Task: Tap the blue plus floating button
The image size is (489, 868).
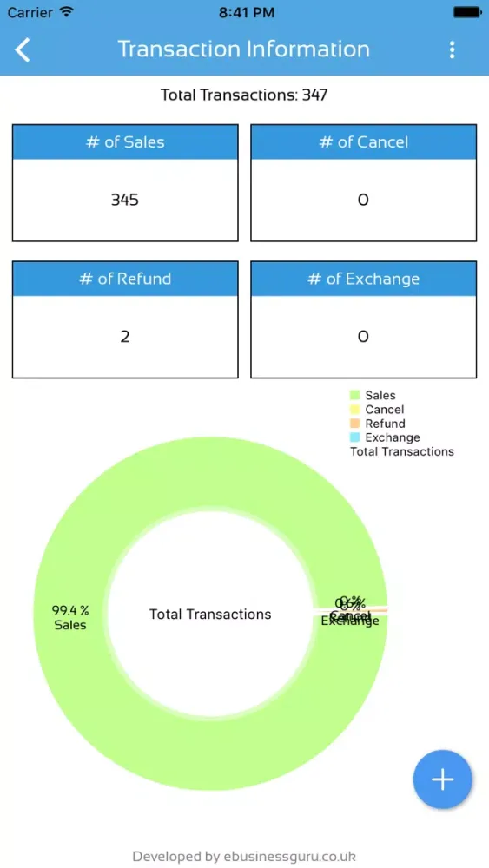Action: pos(442,779)
